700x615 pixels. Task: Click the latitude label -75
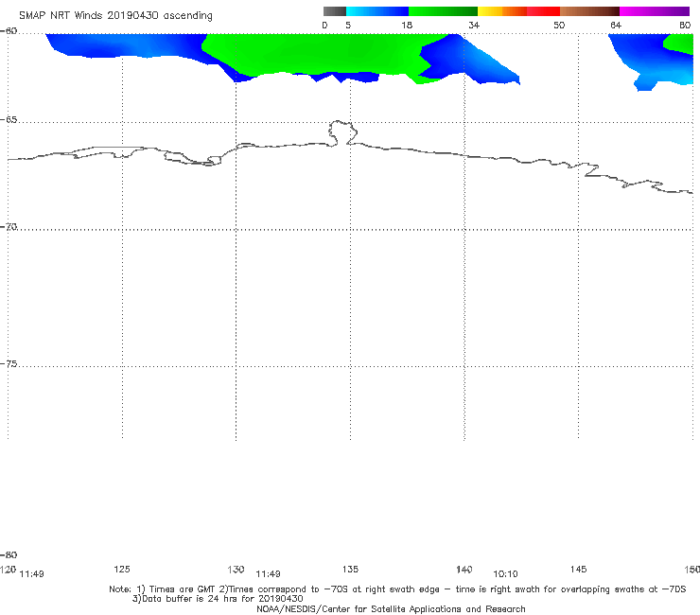click(9, 363)
